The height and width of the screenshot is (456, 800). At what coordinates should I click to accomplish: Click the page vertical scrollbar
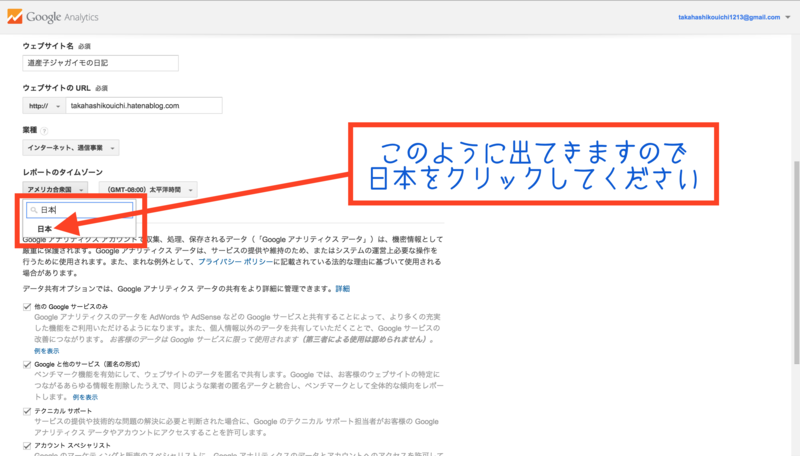796,263
